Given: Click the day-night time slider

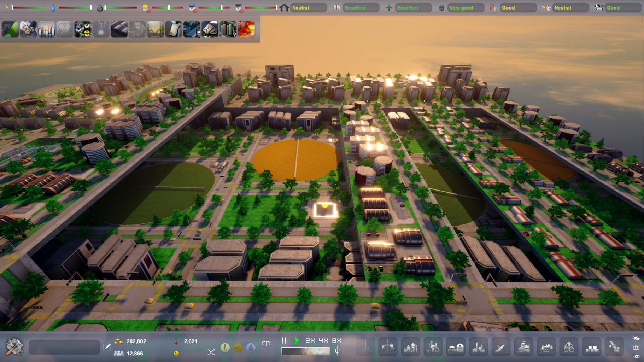Looking at the screenshot, I should (305, 351).
